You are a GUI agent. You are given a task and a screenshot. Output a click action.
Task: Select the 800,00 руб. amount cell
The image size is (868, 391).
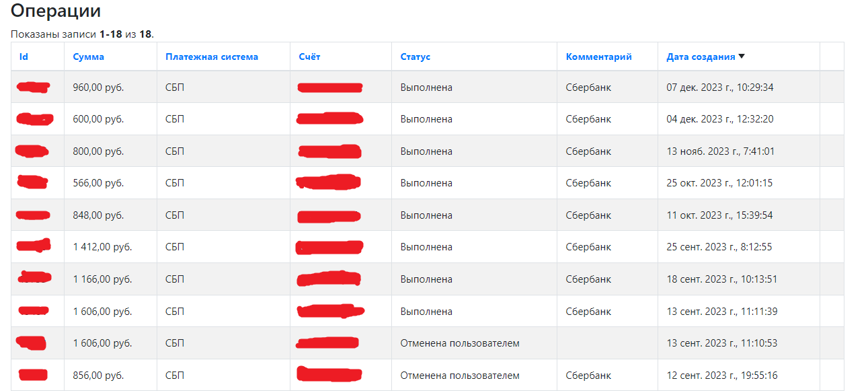click(x=110, y=151)
